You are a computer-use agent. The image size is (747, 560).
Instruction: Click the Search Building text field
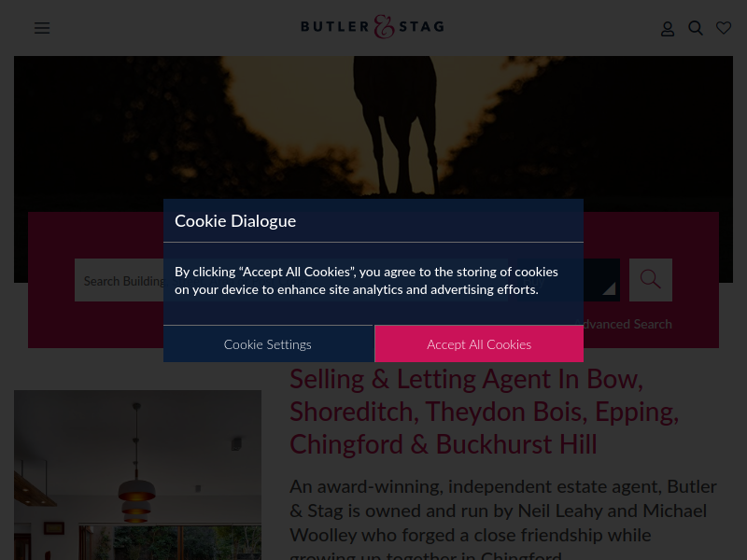pos(120,280)
